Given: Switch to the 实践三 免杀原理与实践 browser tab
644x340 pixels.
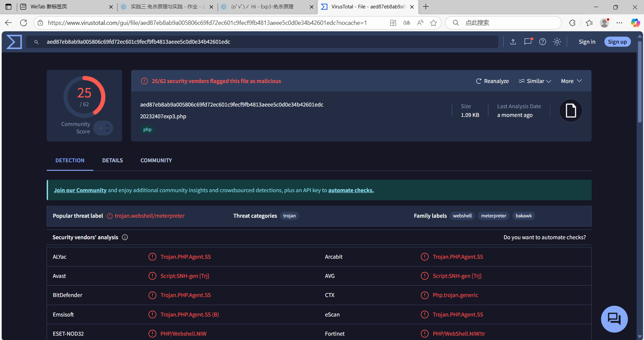Looking at the screenshot, I should tap(167, 7).
